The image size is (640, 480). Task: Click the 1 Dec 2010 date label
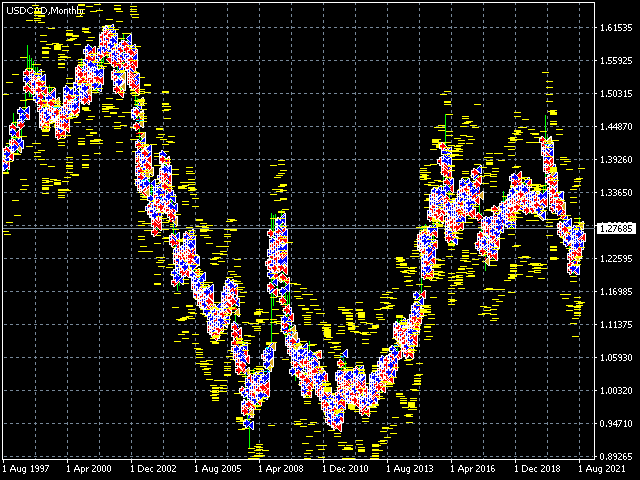pyautogui.click(x=345, y=469)
